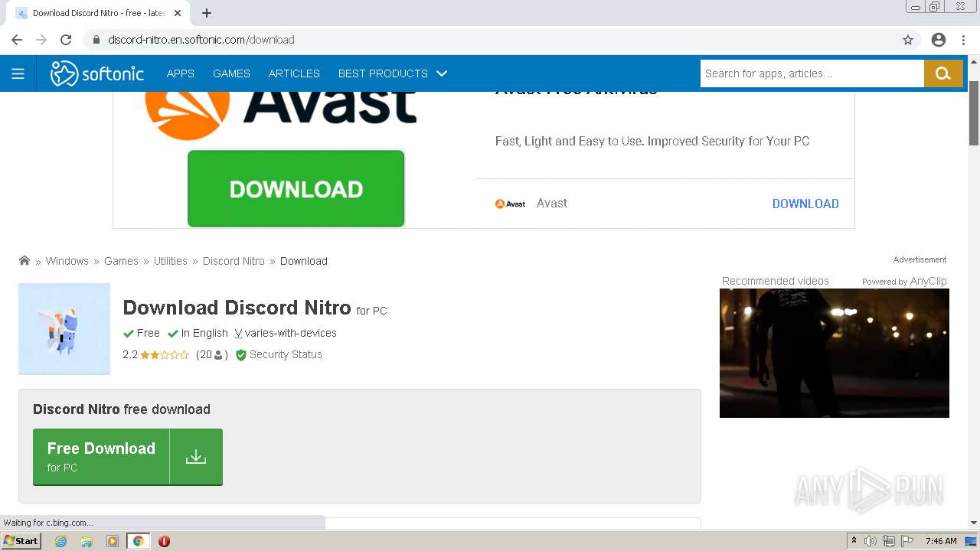Viewport: 980px width, 551px height.
Task: Click the home icon in breadcrumbs
Action: tap(24, 260)
